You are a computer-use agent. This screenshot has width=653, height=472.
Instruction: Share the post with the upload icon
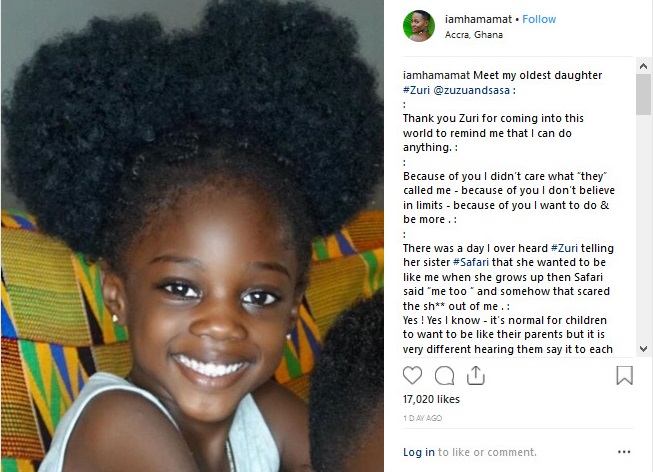[x=476, y=375]
